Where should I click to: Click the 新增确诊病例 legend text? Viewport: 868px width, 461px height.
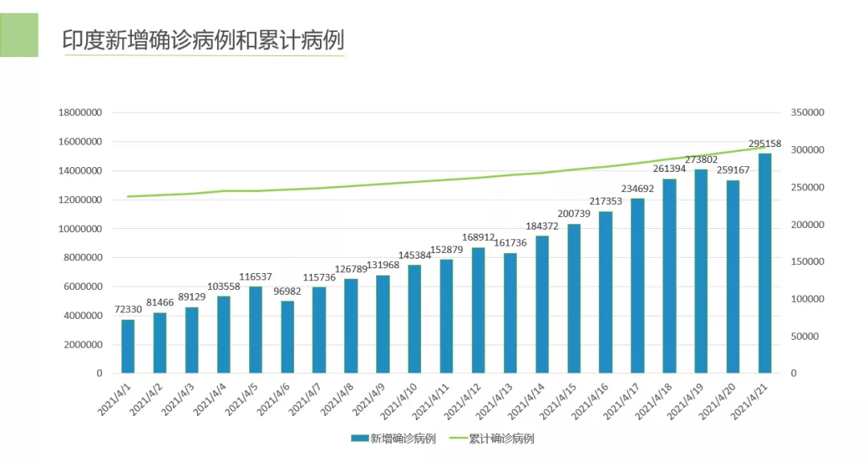[x=402, y=439]
